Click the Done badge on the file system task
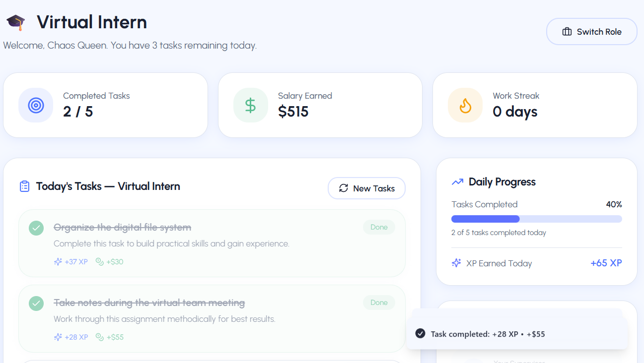Screen dimensions: 644x363 [378, 227]
